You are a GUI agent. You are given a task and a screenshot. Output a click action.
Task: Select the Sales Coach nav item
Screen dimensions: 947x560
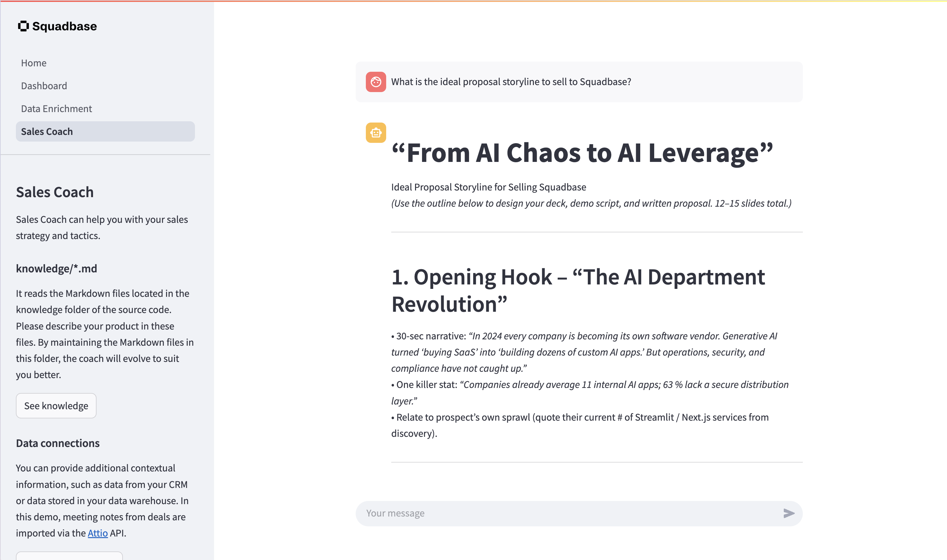pos(47,132)
